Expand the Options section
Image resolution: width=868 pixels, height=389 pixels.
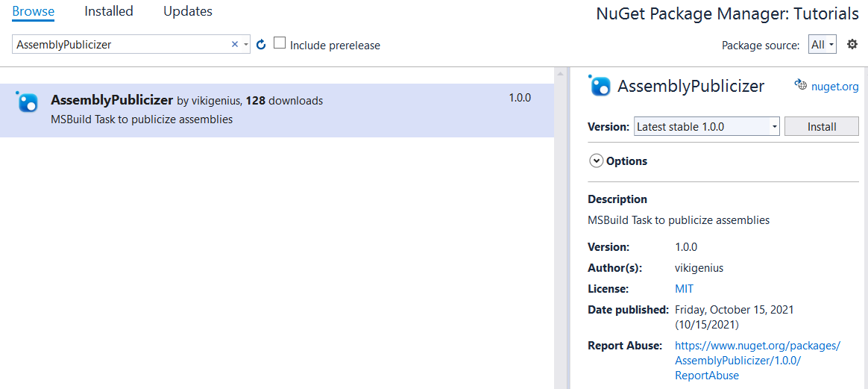pos(597,161)
